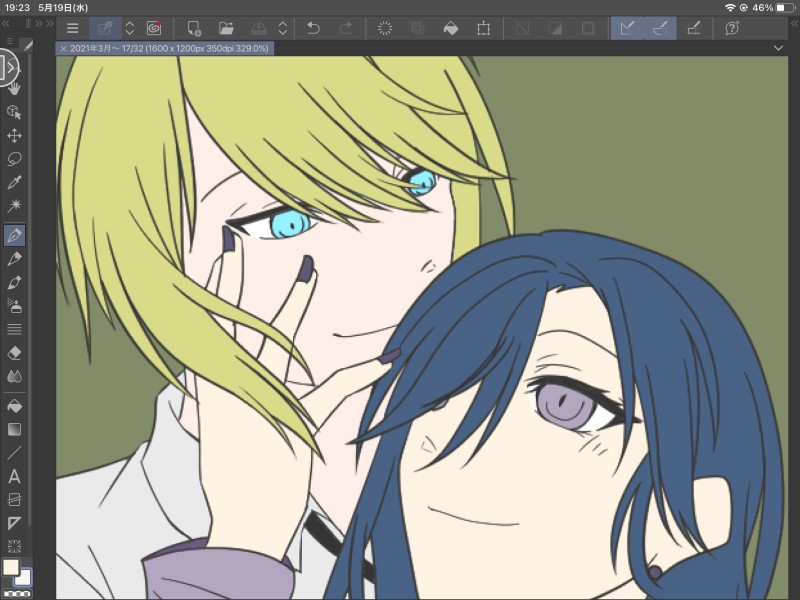Undo the last action
This screenshot has width=800, height=600.
(313, 28)
